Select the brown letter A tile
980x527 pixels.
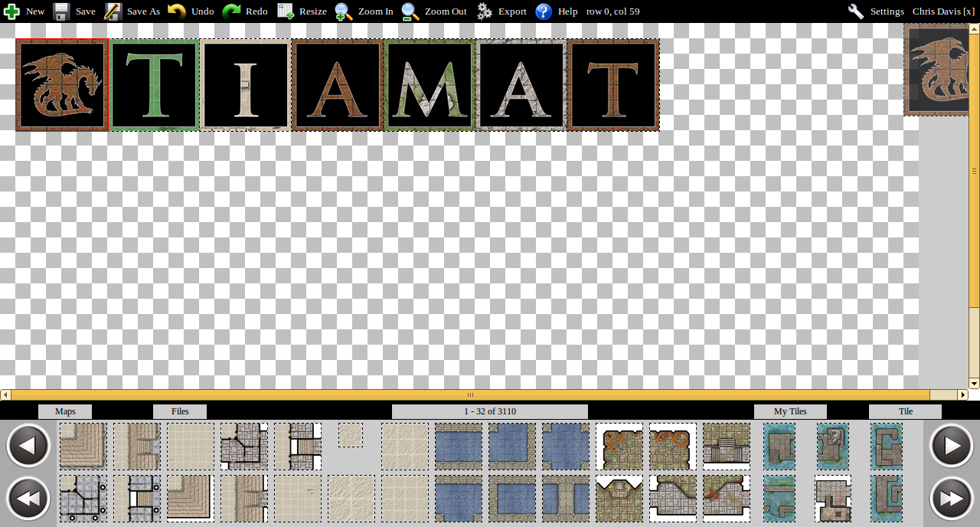coord(338,85)
